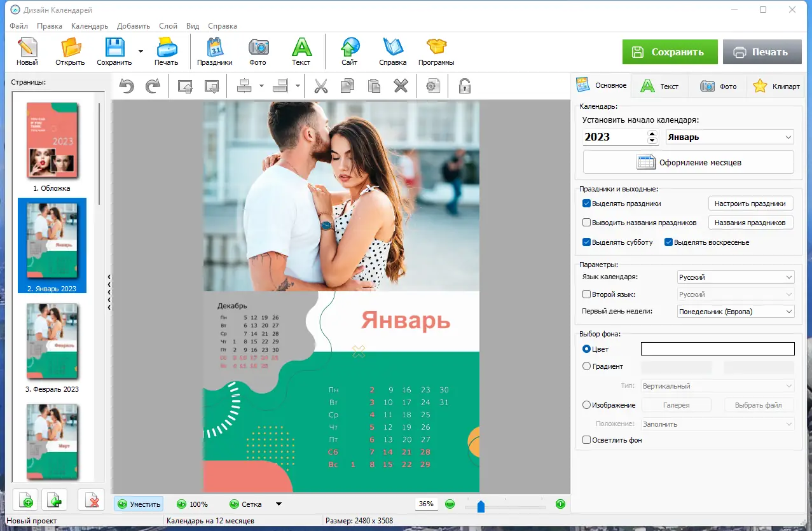This screenshot has height=531, width=812.
Task: Open the Первый день недели dropdown
Action: [x=736, y=312]
